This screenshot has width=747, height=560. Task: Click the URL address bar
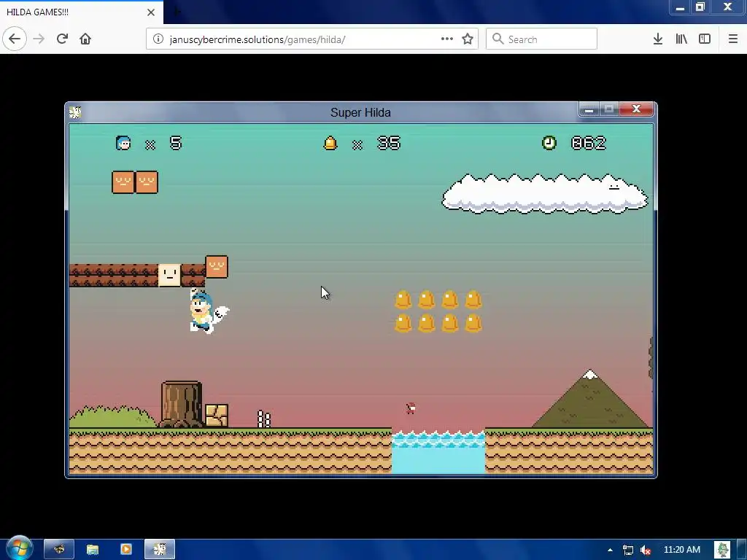click(x=312, y=39)
